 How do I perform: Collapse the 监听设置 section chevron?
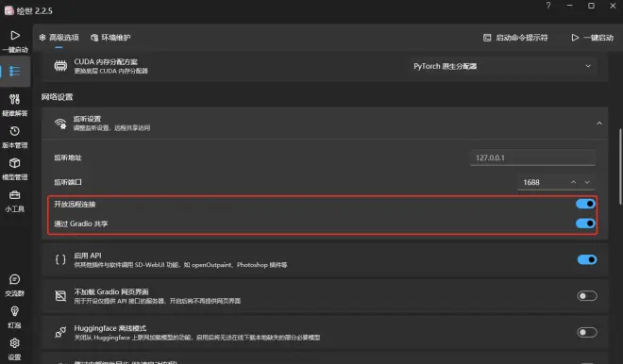[599, 124]
